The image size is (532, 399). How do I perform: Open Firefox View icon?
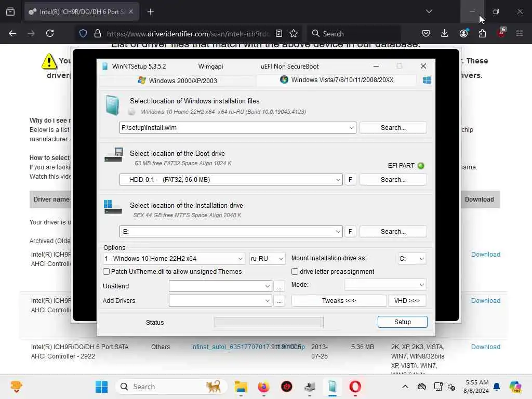(x=10, y=11)
